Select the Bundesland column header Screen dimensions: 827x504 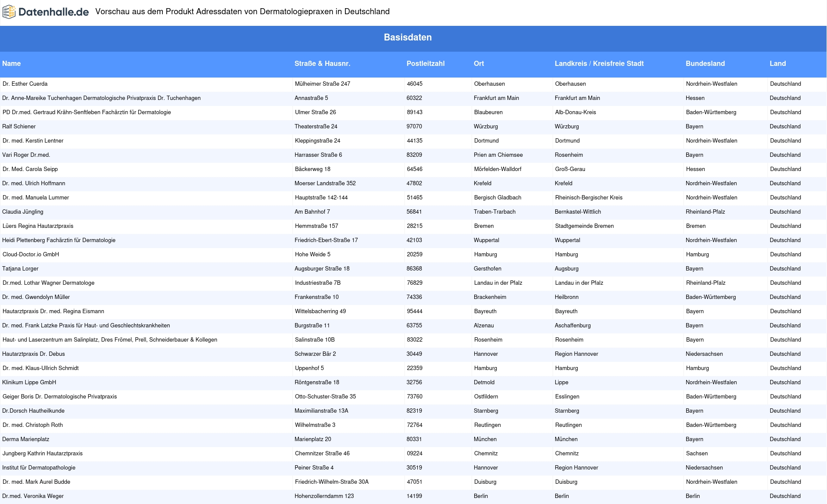coord(705,64)
